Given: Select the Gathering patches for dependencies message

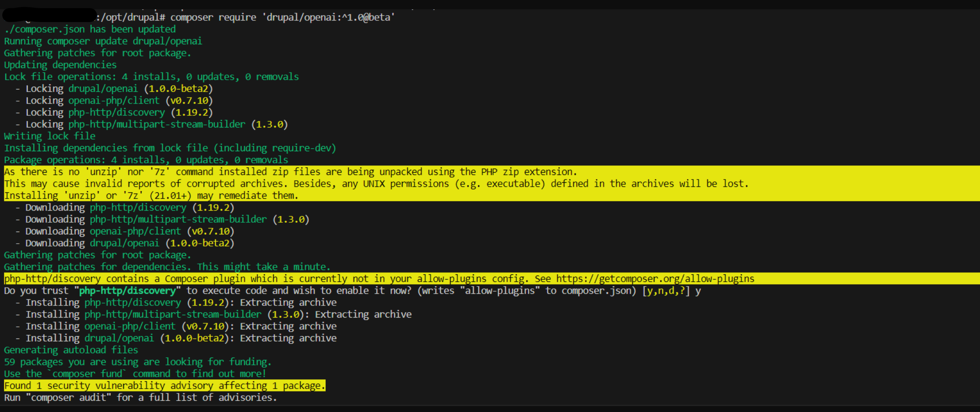Looking at the screenshot, I should tap(167, 267).
